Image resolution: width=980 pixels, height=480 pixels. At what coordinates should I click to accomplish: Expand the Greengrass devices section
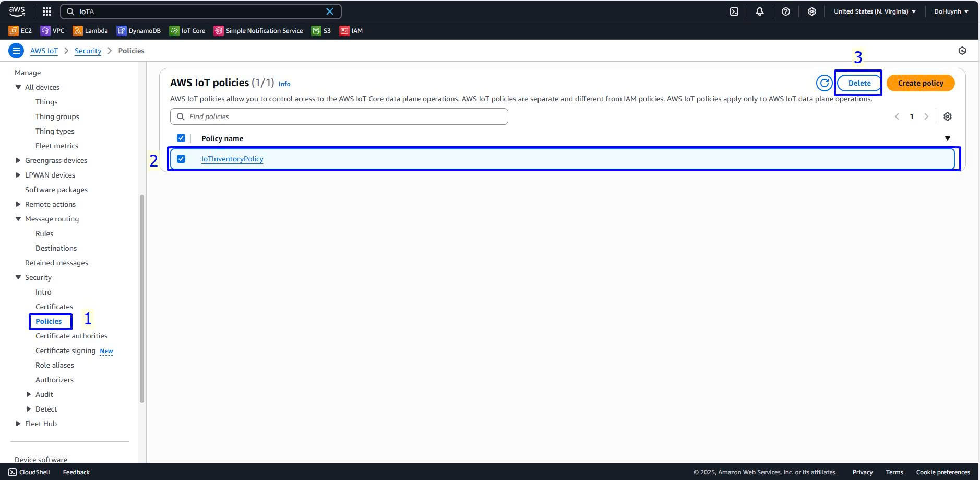pos(18,160)
